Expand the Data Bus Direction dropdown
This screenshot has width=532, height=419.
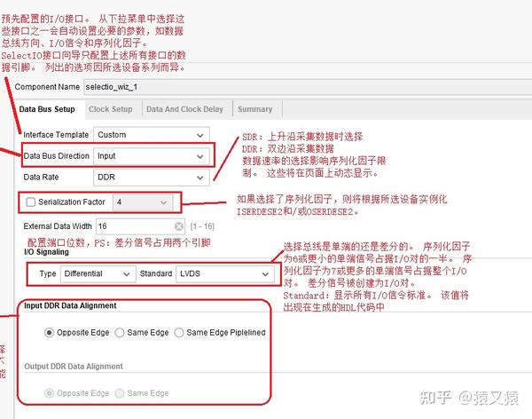pos(152,156)
